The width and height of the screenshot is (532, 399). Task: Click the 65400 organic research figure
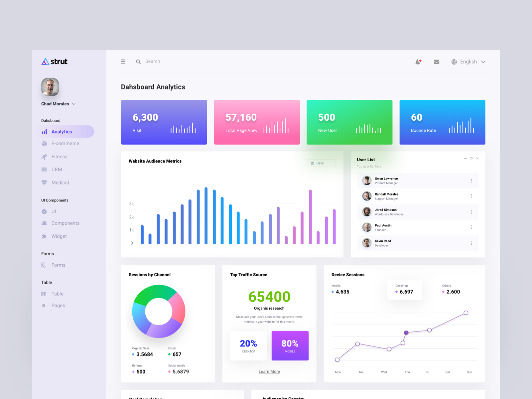tap(269, 297)
